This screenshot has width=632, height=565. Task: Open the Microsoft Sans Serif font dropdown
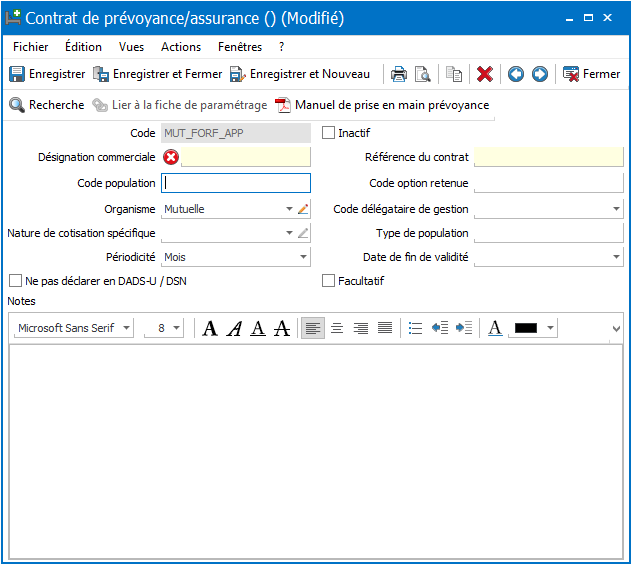click(x=126, y=328)
